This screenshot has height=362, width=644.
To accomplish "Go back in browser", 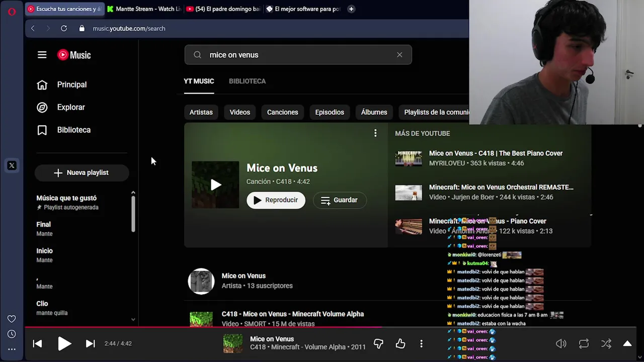I will [x=33, y=29].
